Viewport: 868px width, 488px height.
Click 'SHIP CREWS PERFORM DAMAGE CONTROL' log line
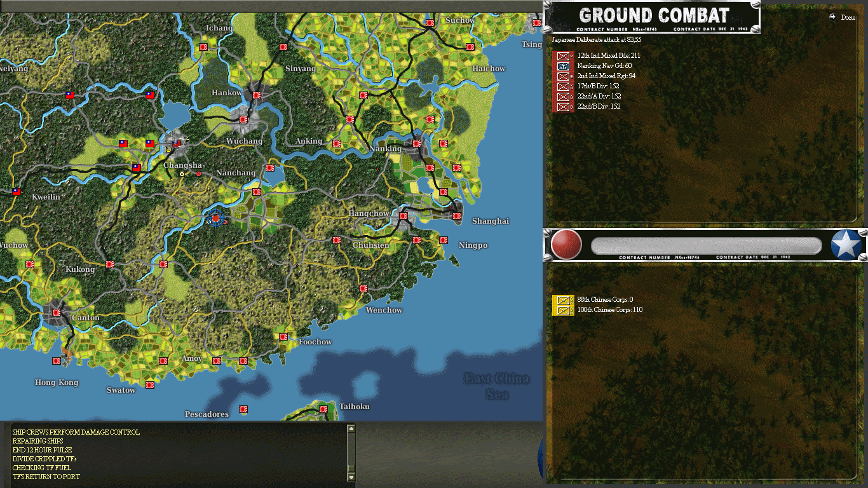(x=76, y=432)
